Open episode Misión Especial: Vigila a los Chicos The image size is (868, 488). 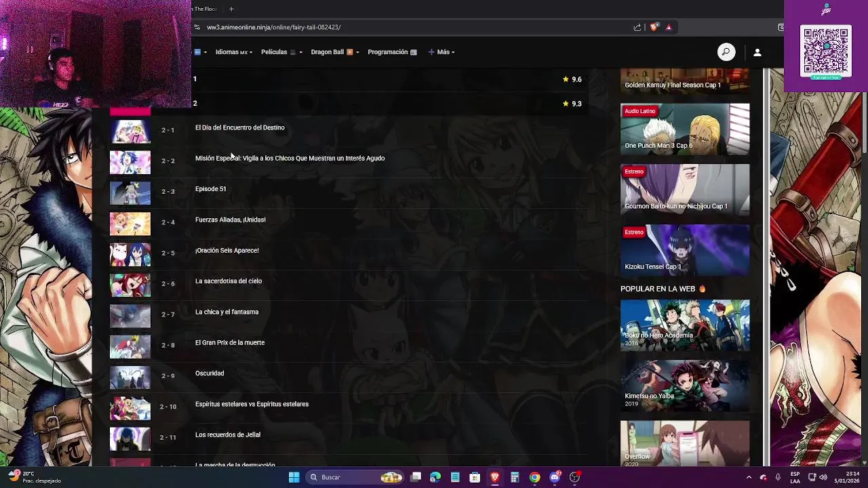coord(290,158)
